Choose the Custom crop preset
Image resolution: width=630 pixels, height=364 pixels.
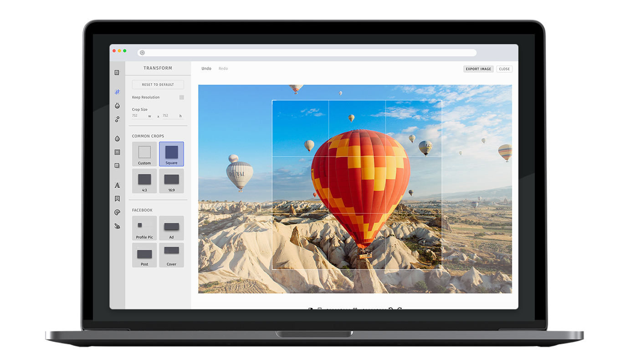144,154
